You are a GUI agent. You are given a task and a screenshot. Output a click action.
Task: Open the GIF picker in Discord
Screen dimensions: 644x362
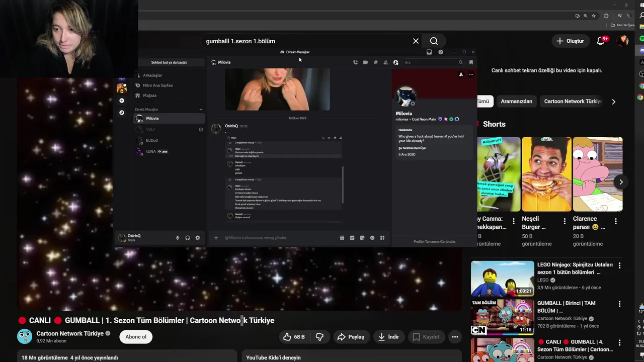point(352,238)
